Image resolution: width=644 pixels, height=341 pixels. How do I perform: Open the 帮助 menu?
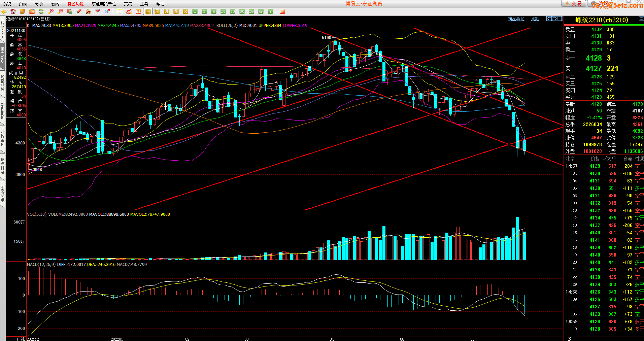pos(161,4)
